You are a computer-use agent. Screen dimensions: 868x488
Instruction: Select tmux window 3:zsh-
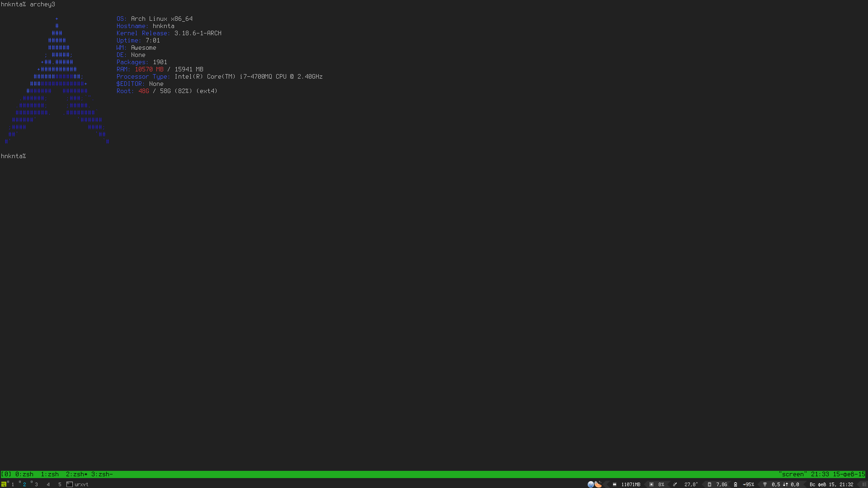(x=102, y=474)
